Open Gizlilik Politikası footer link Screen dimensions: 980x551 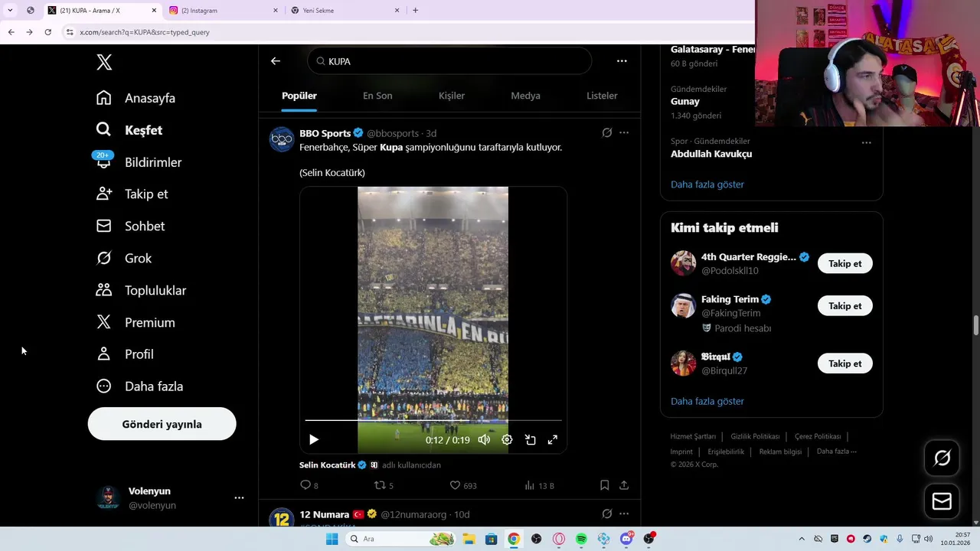755,436
